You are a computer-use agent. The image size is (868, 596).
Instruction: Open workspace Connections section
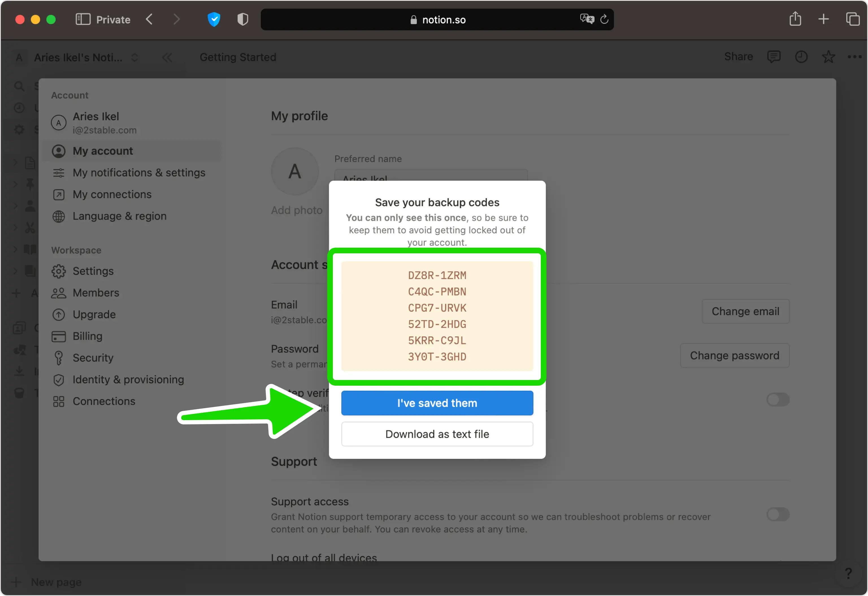[133, 401]
